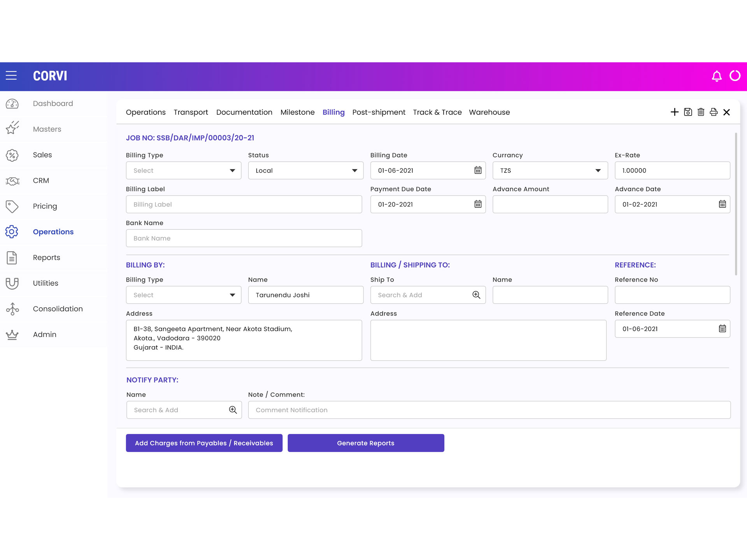Focus the Billing Label input field
The image size is (747, 560).
pyautogui.click(x=244, y=204)
